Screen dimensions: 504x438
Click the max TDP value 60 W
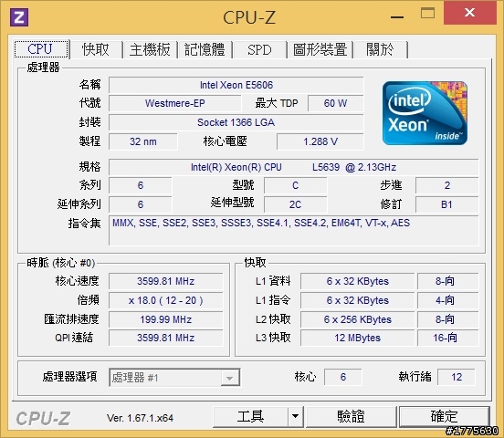[336, 103]
